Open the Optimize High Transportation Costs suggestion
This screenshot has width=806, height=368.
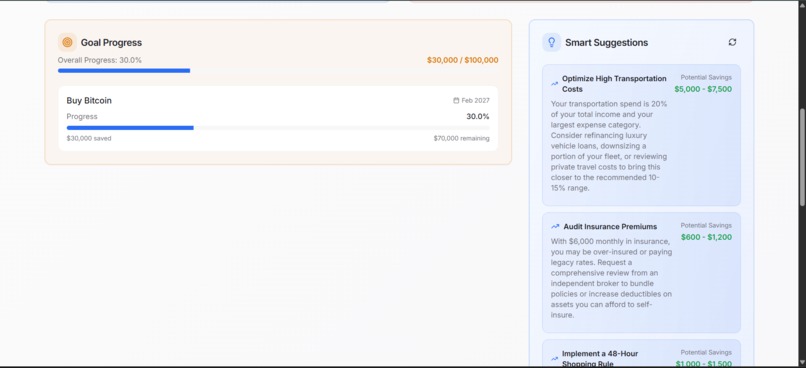tap(642, 135)
